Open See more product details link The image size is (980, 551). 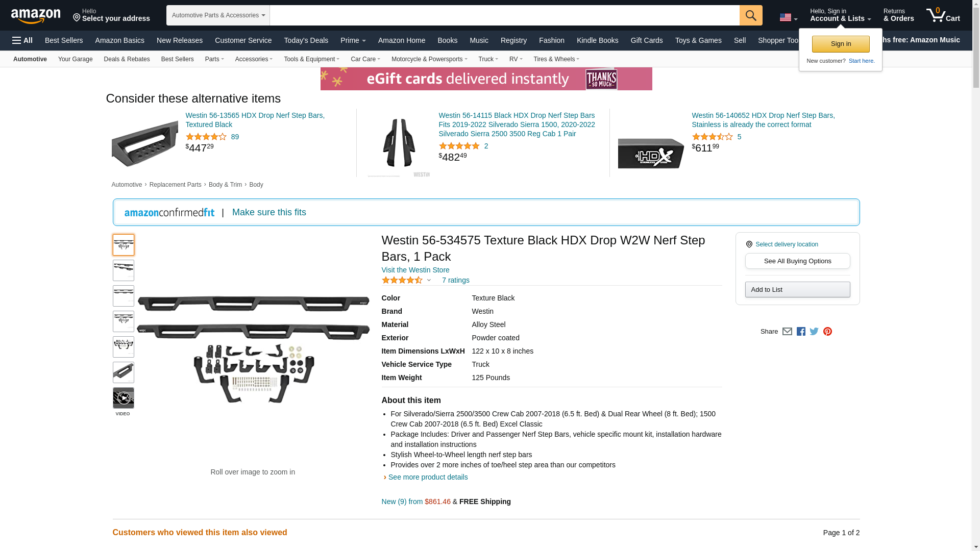click(x=428, y=477)
